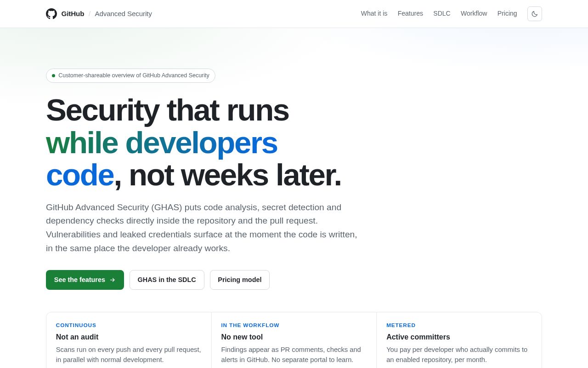This screenshot has width=588, height=368.
Task: Click the arrow icon in See the features
Action: pos(113,280)
